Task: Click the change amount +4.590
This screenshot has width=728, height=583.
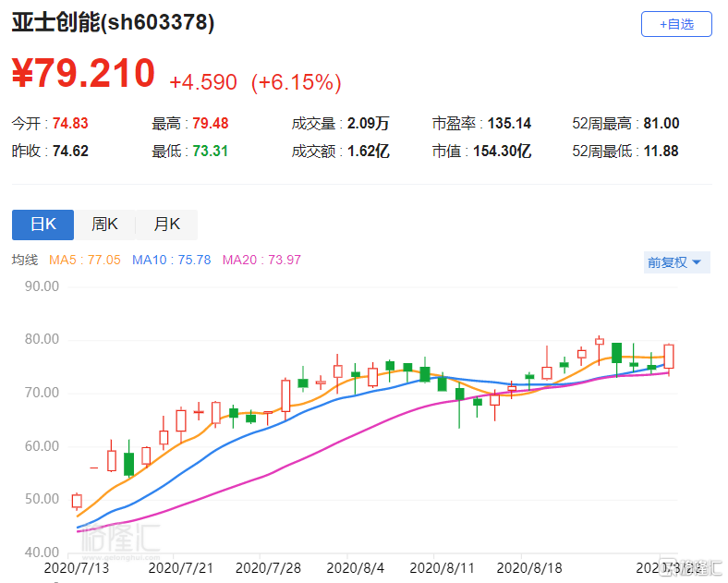Action: (x=203, y=82)
